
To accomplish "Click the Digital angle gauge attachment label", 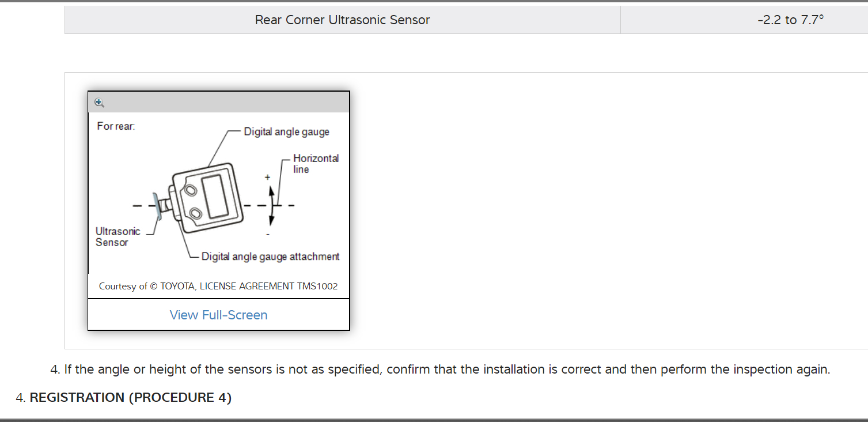I will pyautogui.click(x=270, y=257).
